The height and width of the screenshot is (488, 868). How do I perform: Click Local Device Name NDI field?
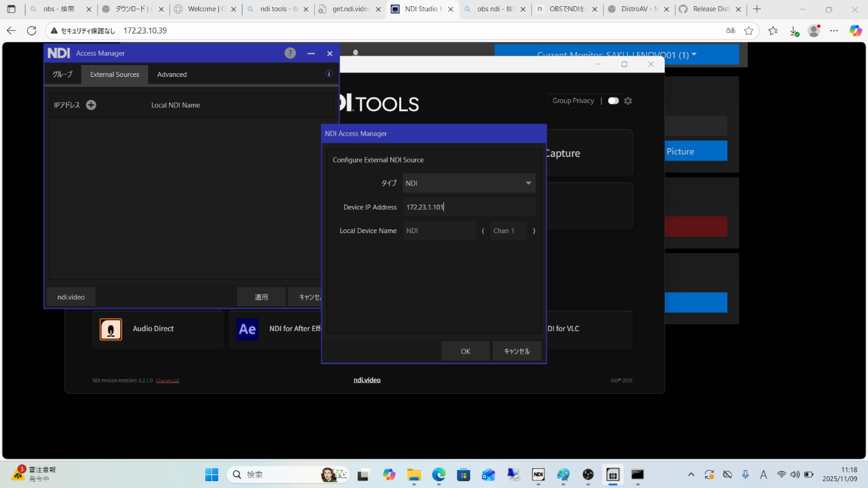point(439,231)
